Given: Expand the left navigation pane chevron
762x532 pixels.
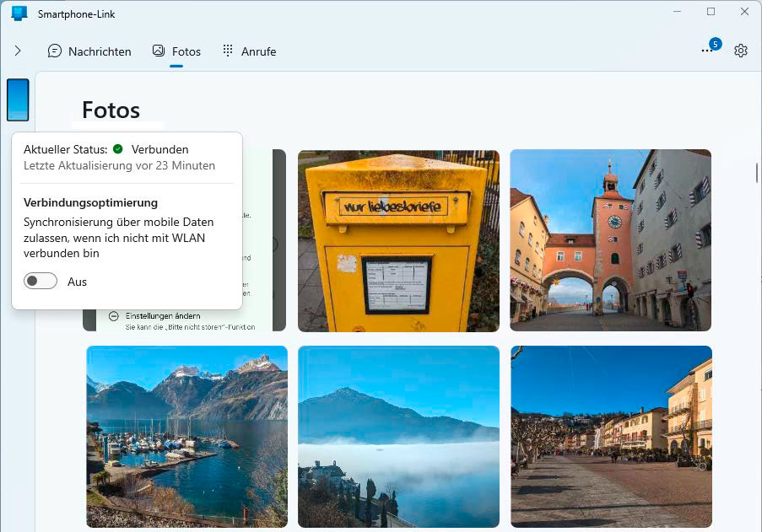Looking at the screenshot, I should [18, 51].
